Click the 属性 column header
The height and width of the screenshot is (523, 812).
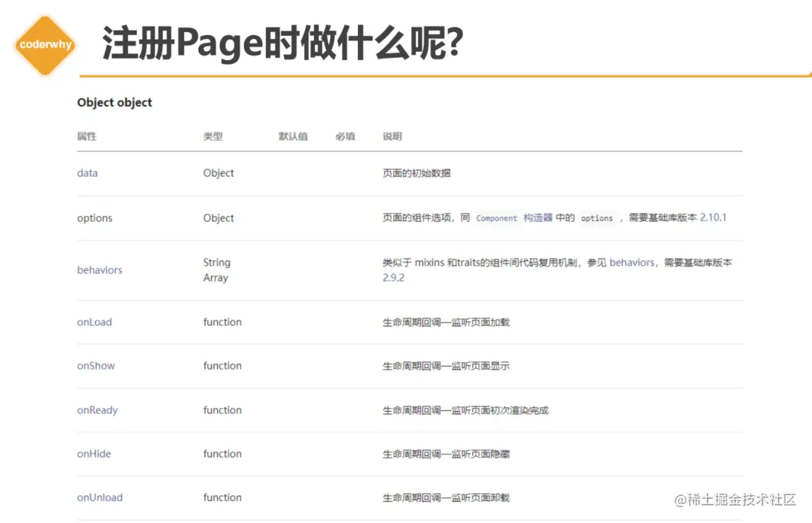[x=87, y=136]
